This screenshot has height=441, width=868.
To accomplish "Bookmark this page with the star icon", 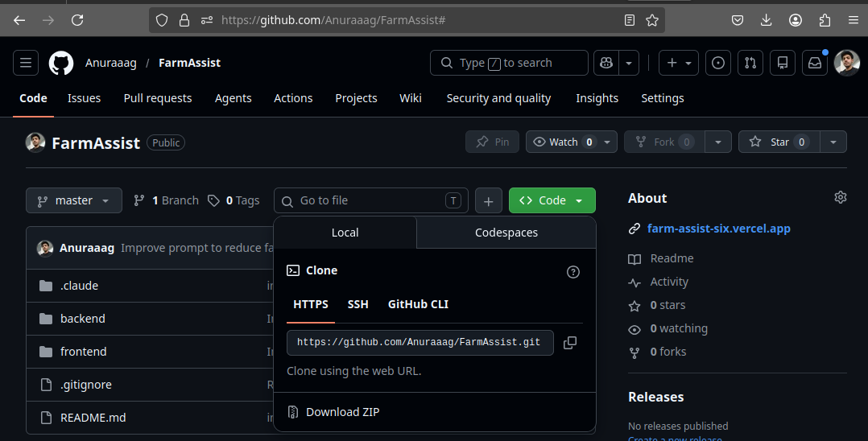I will [652, 20].
